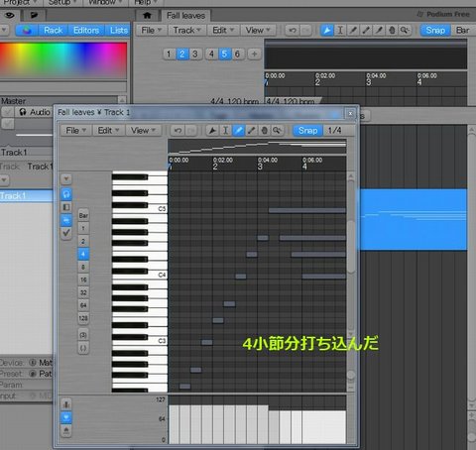Toggle Snap in the arrangement toolbar
476x450 pixels.
(435, 31)
